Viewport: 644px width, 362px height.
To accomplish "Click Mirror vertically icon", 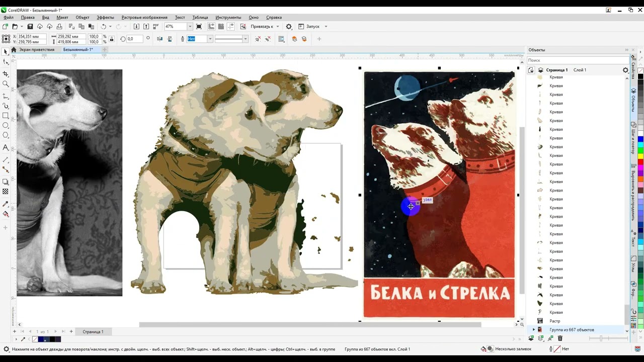I will point(170,39).
